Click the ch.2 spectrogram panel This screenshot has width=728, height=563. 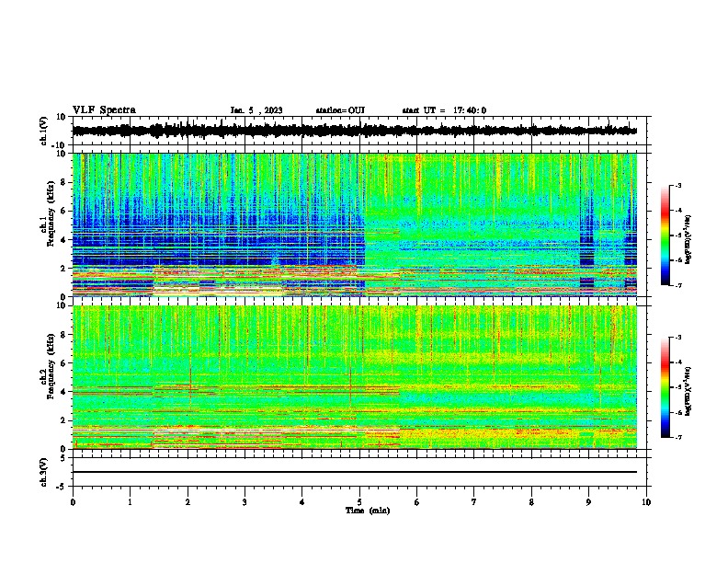click(x=355, y=377)
